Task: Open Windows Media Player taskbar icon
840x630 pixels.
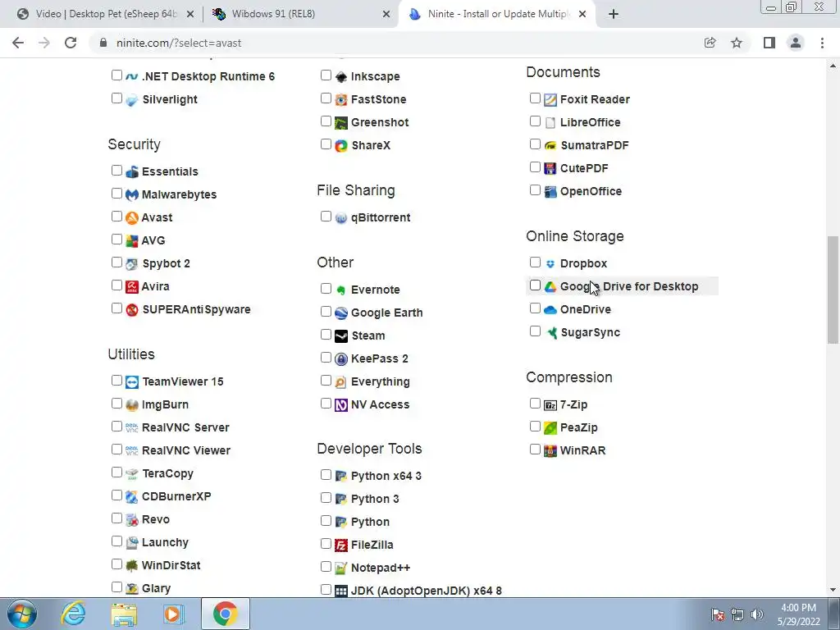Action: pyautogui.click(x=174, y=614)
